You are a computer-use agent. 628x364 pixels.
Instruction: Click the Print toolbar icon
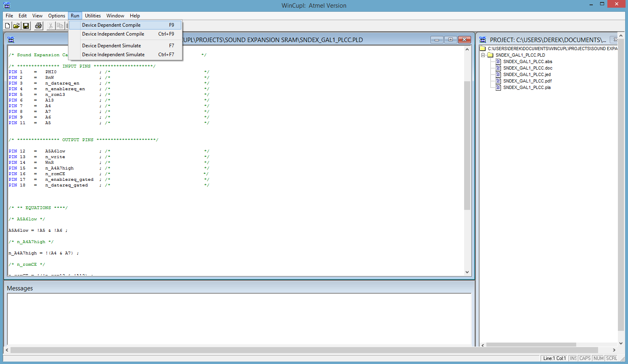(38, 26)
